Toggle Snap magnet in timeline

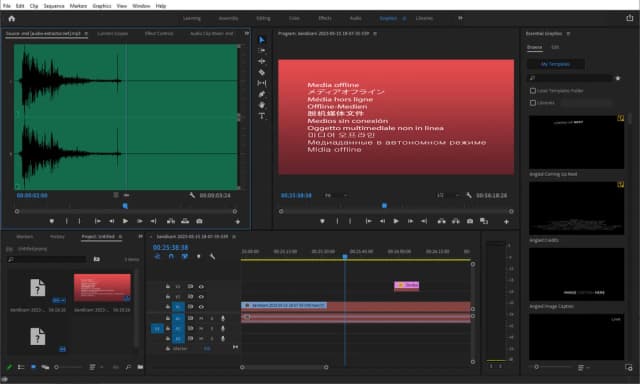pos(171,257)
